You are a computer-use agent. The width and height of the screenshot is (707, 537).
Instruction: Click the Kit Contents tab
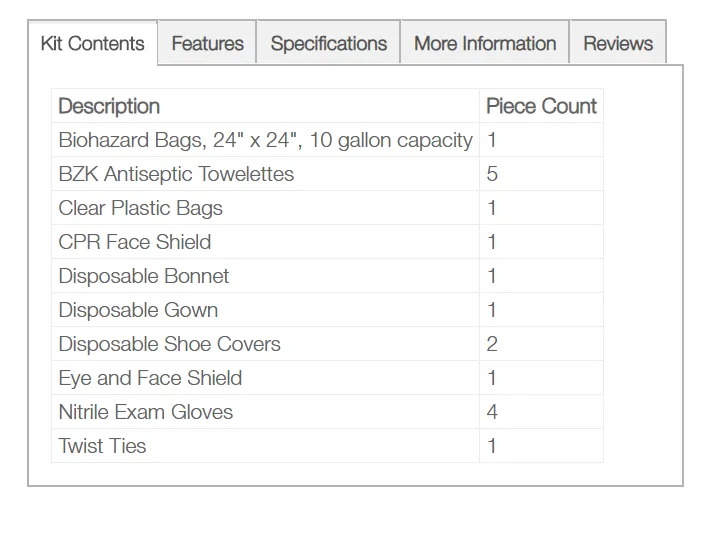coord(92,43)
